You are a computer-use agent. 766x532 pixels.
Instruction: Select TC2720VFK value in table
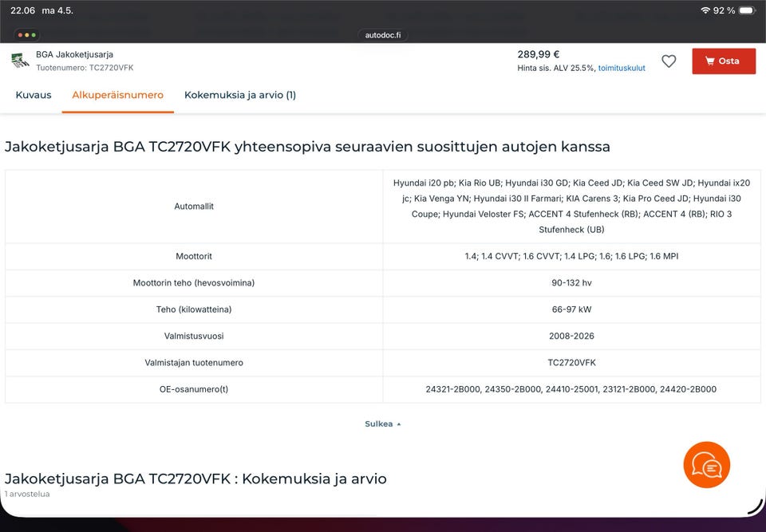pos(571,362)
